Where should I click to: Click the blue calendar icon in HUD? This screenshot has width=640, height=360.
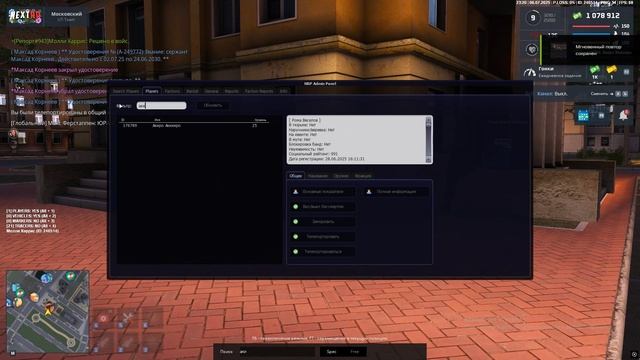[x=583, y=116]
